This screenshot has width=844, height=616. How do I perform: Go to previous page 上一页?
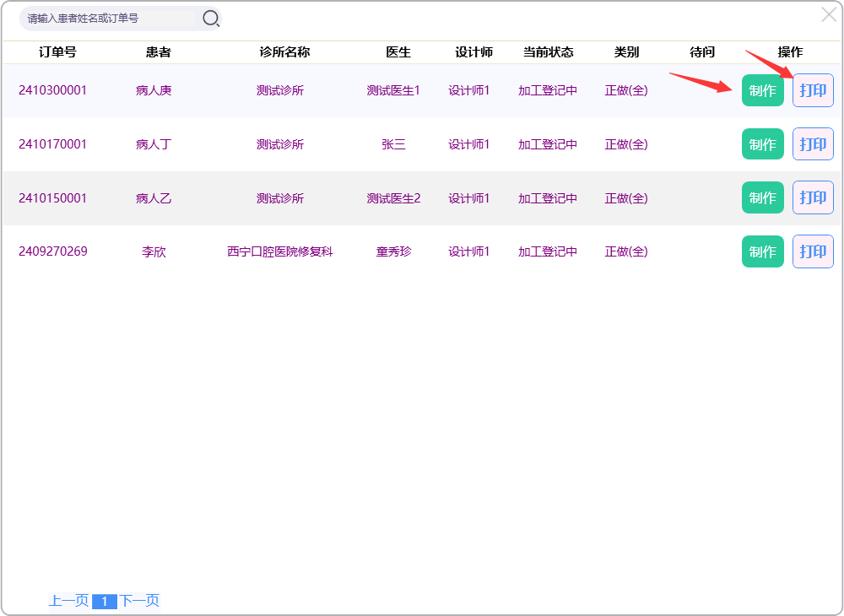68,601
